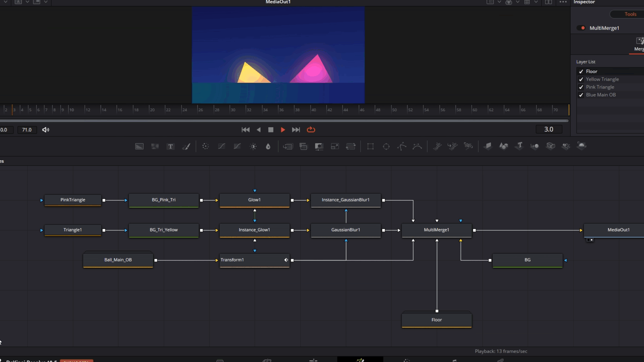Switch to the Tools tab in Inspector

[630, 14]
